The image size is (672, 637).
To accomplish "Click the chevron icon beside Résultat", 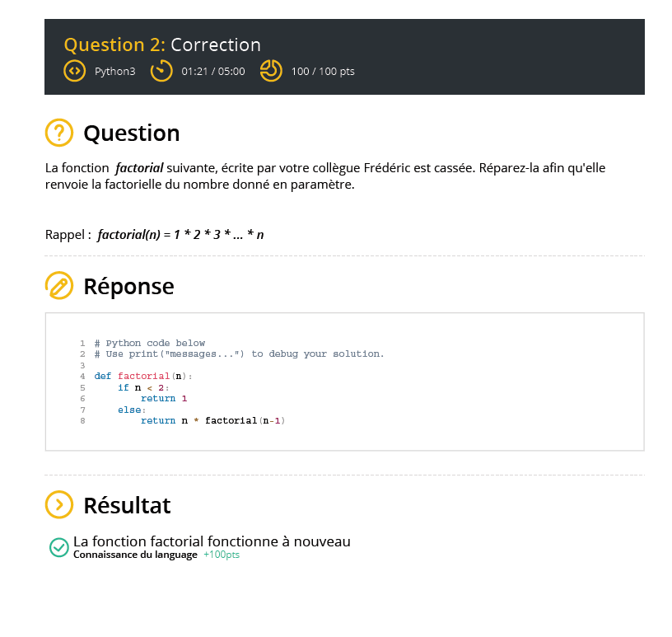I will [59, 504].
